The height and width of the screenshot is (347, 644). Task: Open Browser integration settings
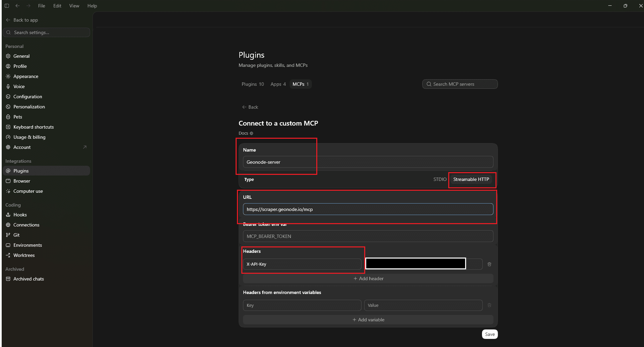click(x=47, y=181)
